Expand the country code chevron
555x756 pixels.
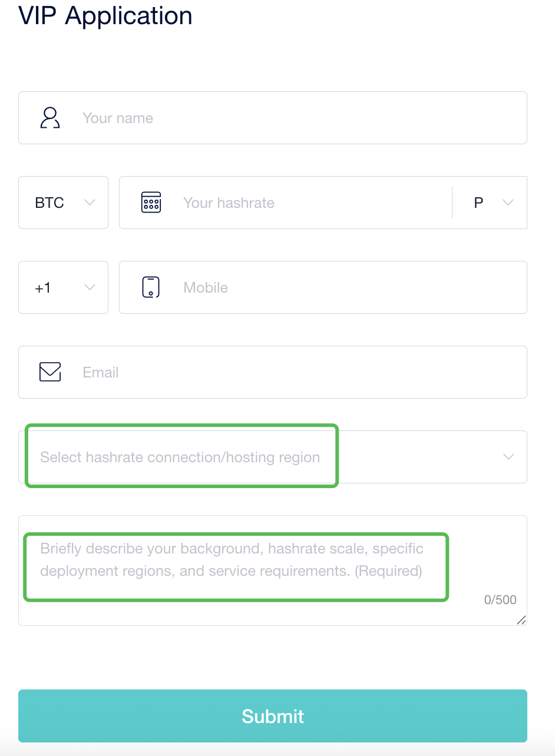coord(90,287)
